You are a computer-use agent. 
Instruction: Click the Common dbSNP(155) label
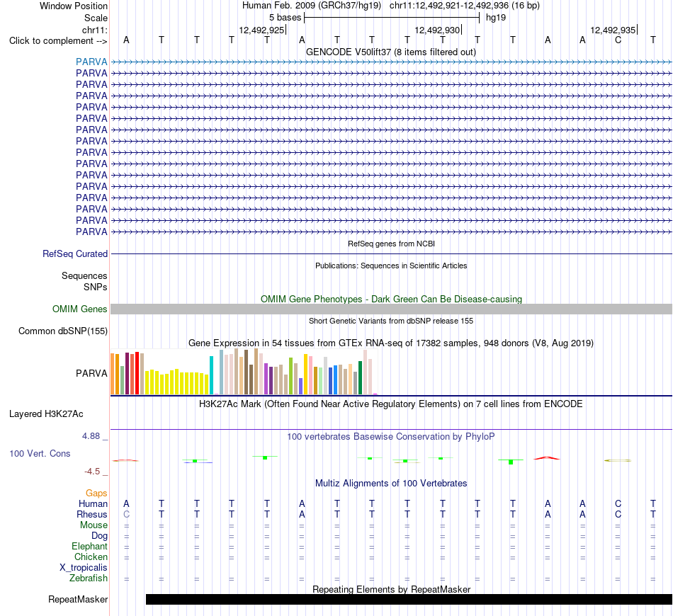(63, 331)
